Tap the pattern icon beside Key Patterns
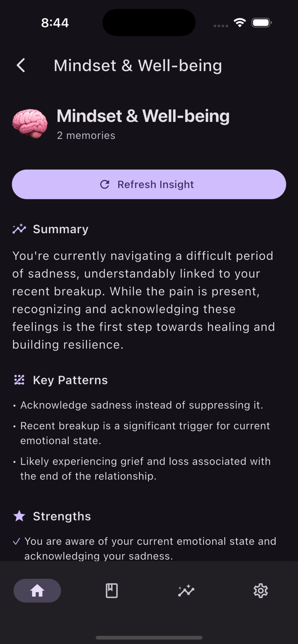Viewport: 298px width, 644px height. [19, 380]
